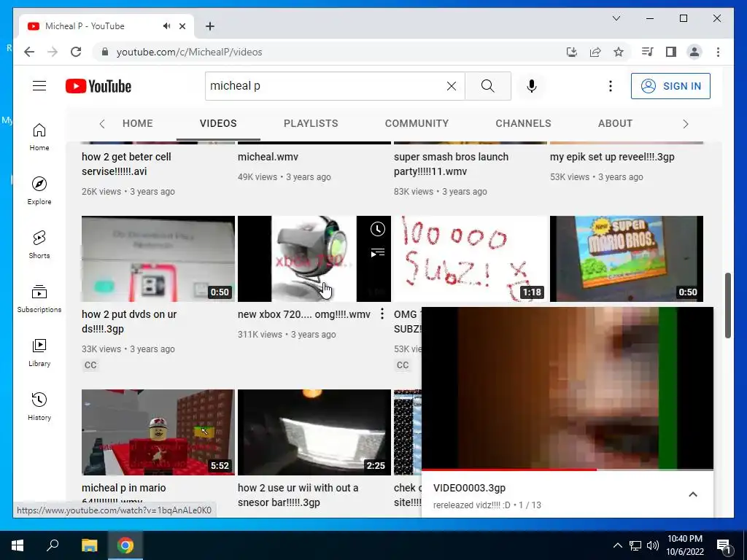
Task: Open wii sensor bar video thumbnail
Action: [x=314, y=432]
